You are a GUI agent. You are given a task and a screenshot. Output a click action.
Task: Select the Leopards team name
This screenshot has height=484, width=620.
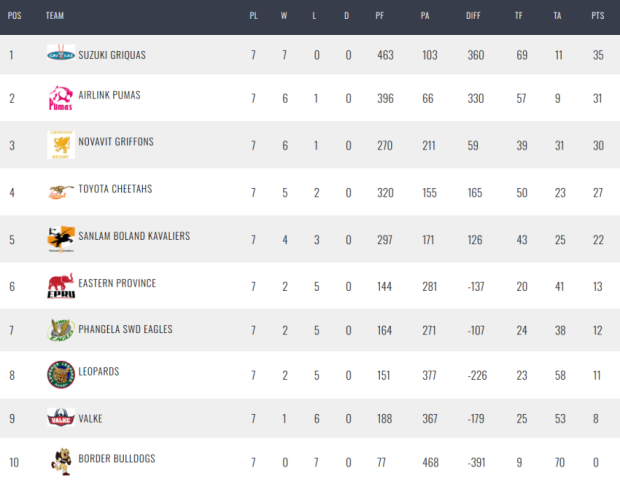[x=98, y=371]
